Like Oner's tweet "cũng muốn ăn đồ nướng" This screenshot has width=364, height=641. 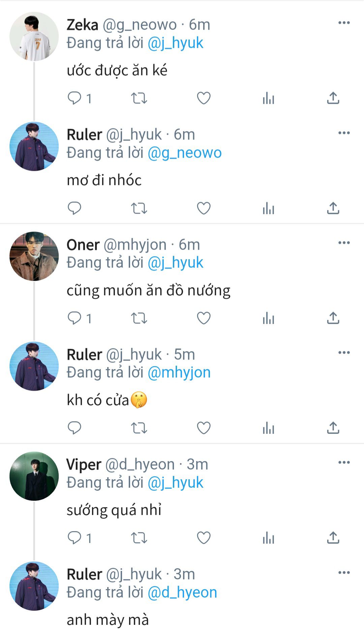204,318
